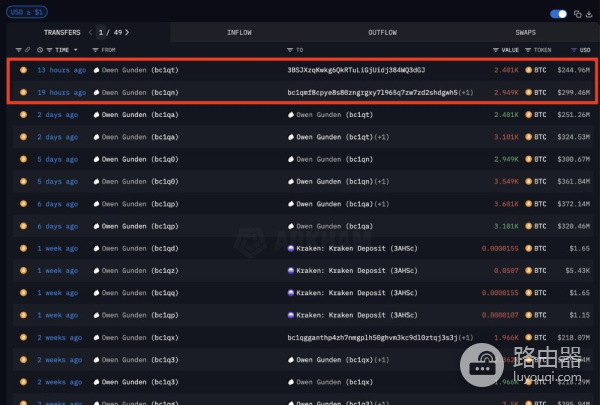Click the filter icon beside the FROM header
Viewport: 600px width, 405px height.
click(x=96, y=49)
